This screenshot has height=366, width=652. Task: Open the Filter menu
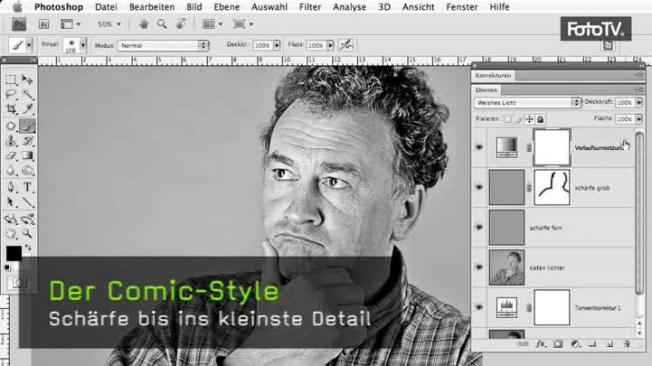pos(310,7)
